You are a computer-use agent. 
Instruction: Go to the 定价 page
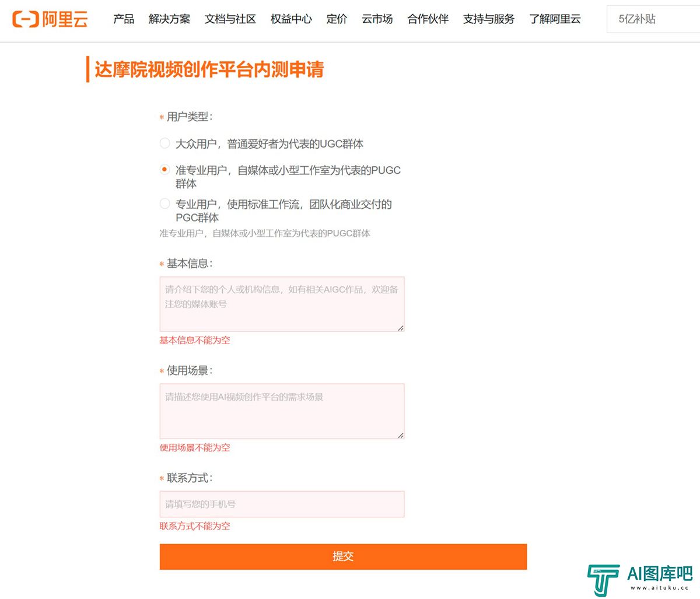click(x=337, y=19)
